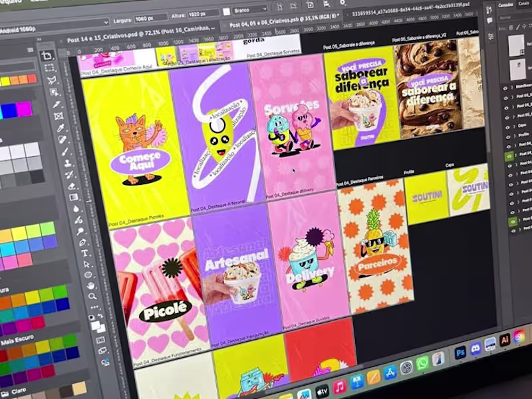Select the Rectangular Marquee tool
This screenshot has height=399, width=532.
[x=49, y=68]
